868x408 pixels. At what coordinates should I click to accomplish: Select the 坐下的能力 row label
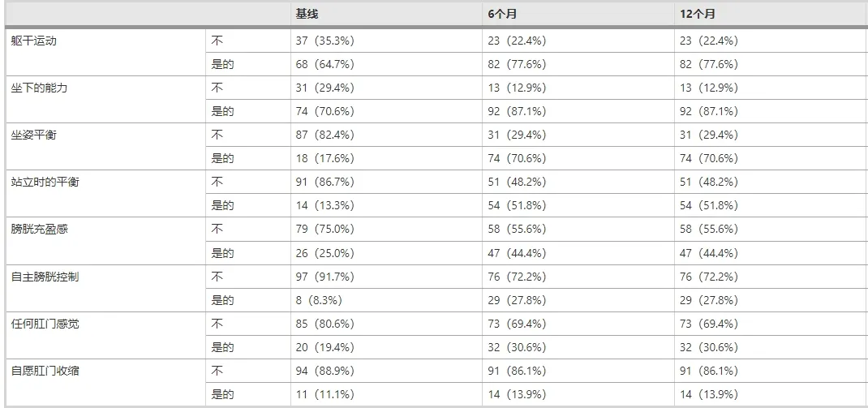[39, 88]
